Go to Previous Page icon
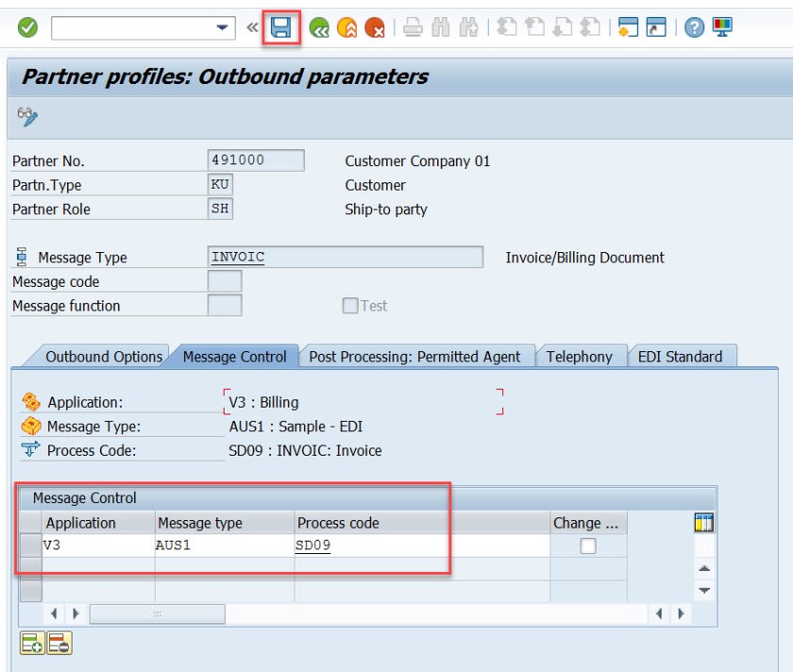Screen dimensions: 793x672 point(534,27)
